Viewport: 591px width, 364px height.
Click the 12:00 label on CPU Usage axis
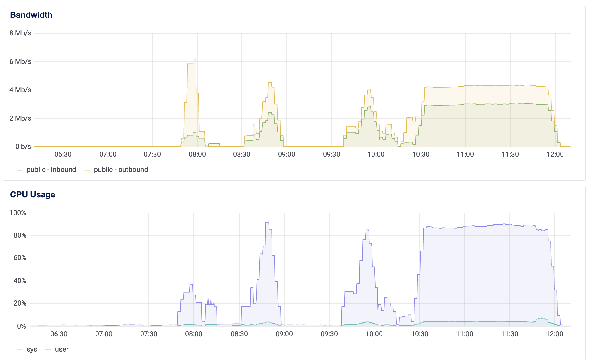554,334
